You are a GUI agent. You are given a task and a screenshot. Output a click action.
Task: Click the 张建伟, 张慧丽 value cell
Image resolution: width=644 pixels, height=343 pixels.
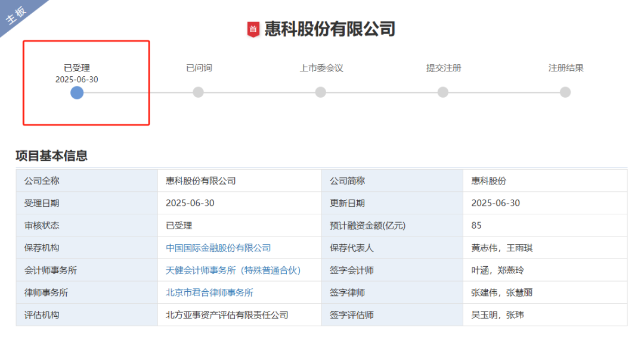[545, 292]
